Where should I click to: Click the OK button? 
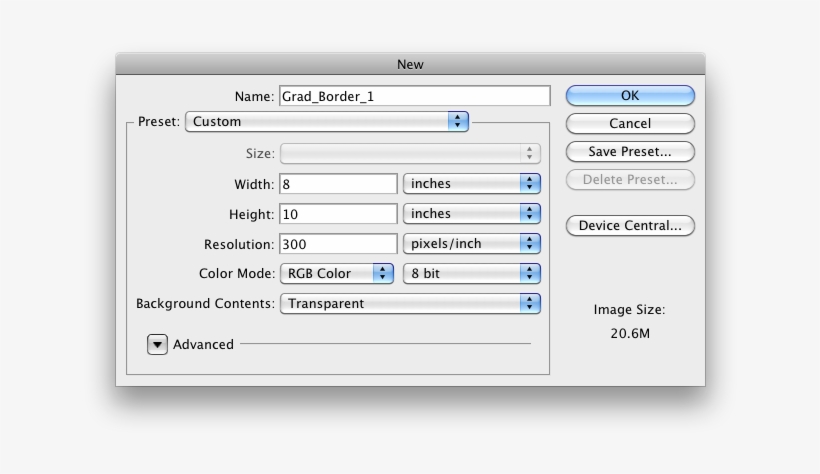point(630,96)
